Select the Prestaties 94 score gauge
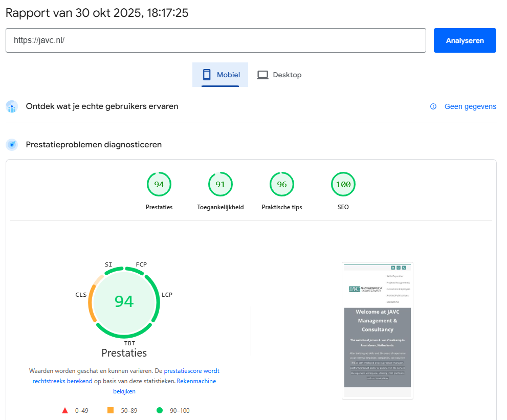This screenshot has width=507, height=420. [159, 185]
